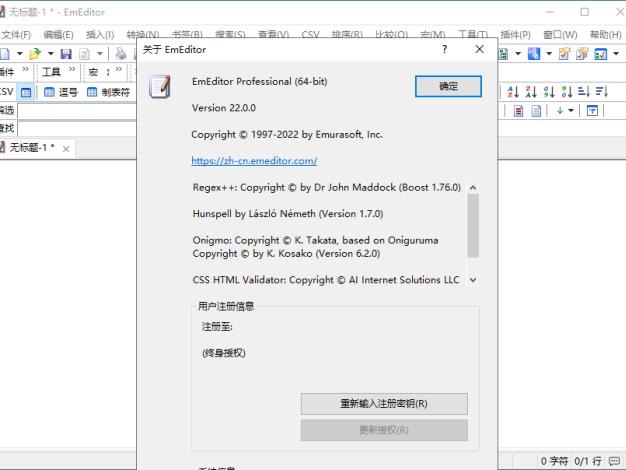Click the grayed Reload document icon
Image resolution: width=626 pixels, height=470 pixels.
84,54
